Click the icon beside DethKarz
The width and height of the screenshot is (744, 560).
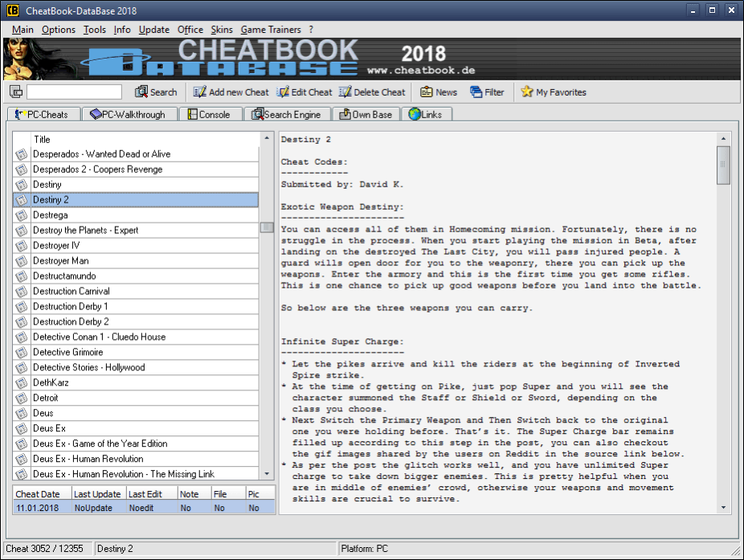tap(22, 382)
